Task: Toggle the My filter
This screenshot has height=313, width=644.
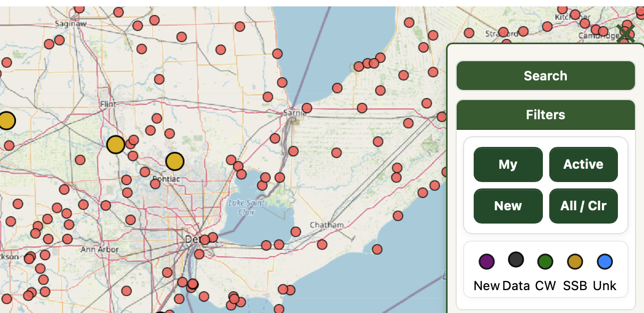Action: (x=508, y=164)
